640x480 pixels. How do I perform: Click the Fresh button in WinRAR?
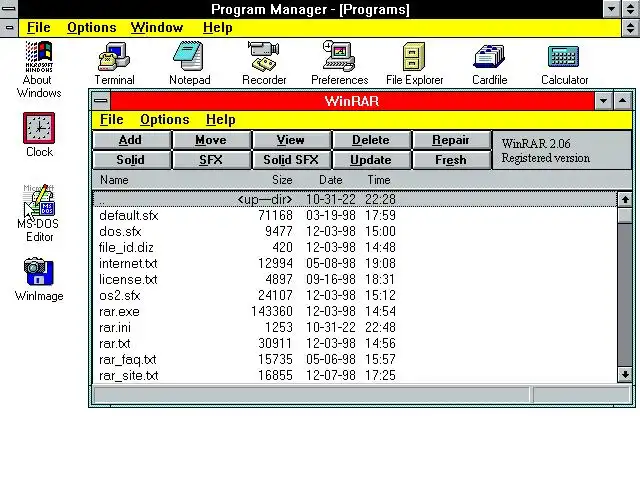click(x=451, y=160)
